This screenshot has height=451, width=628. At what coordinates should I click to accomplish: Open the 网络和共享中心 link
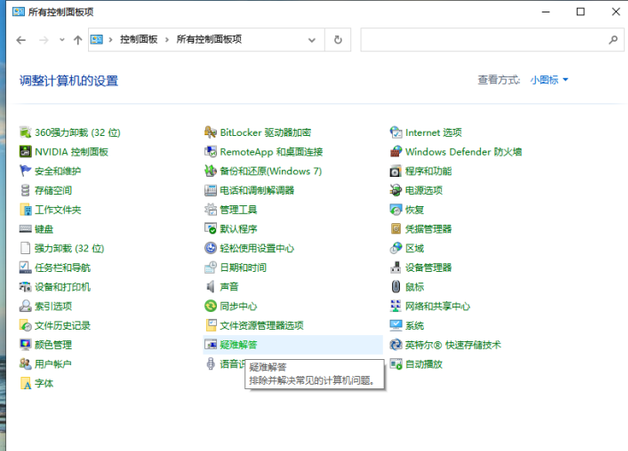click(x=438, y=306)
